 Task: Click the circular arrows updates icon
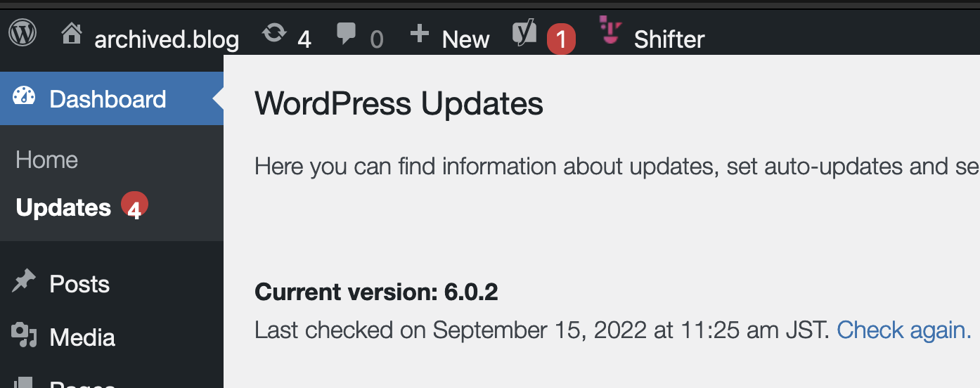pos(274,33)
